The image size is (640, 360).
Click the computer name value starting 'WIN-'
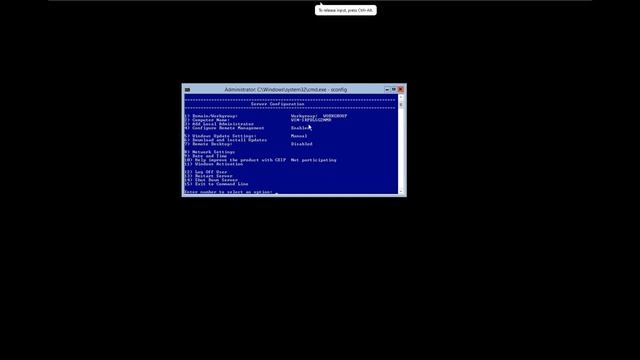click(311, 120)
